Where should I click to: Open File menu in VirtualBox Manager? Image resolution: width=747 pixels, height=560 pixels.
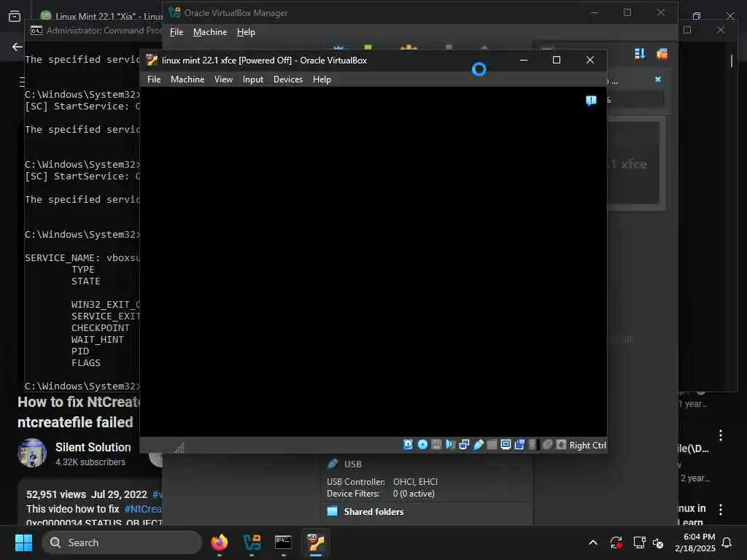[177, 32]
